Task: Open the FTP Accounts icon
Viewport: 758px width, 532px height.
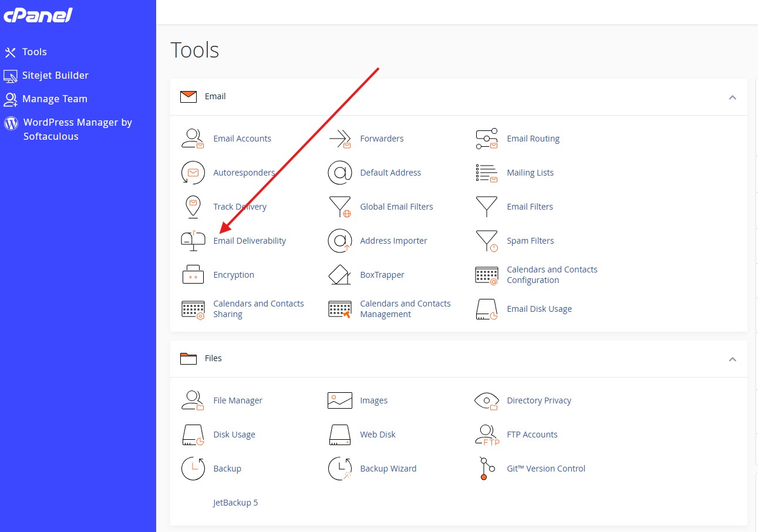Action: (486, 435)
